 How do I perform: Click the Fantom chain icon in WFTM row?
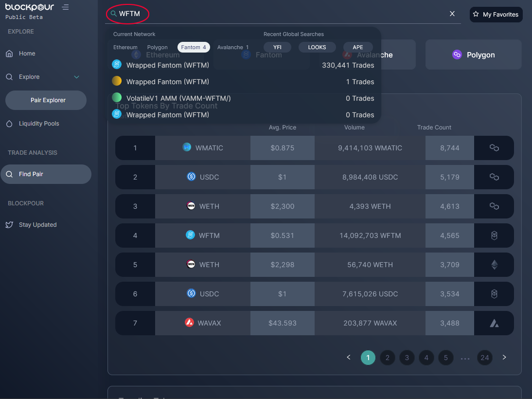point(495,236)
